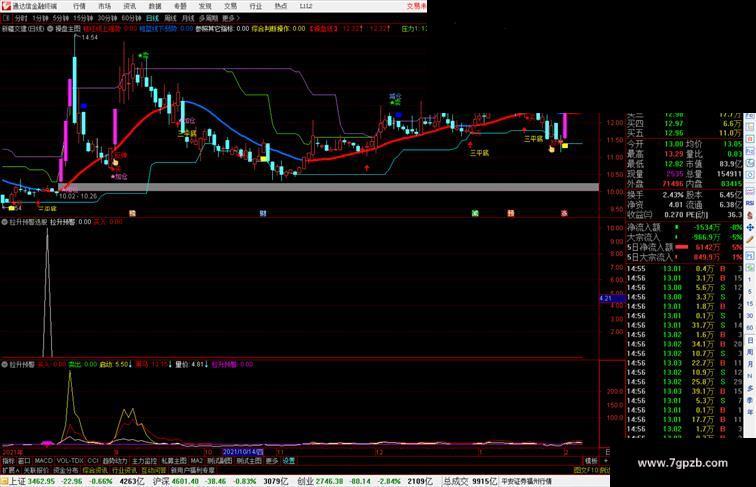The image size is (756, 487).
Task: Open the 热点 menu
Action: (281, 6)
